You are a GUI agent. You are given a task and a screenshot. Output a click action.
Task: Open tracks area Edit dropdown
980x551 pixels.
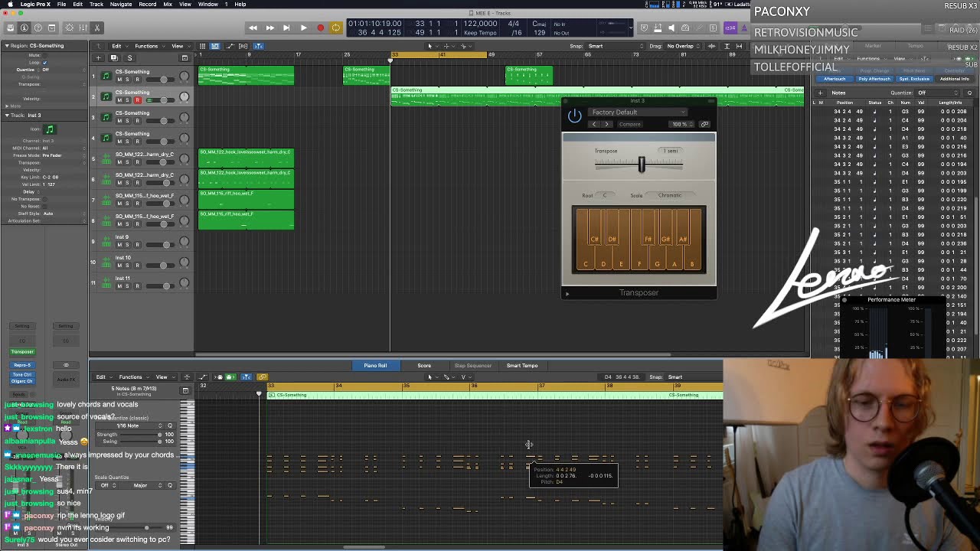point(119,46)
